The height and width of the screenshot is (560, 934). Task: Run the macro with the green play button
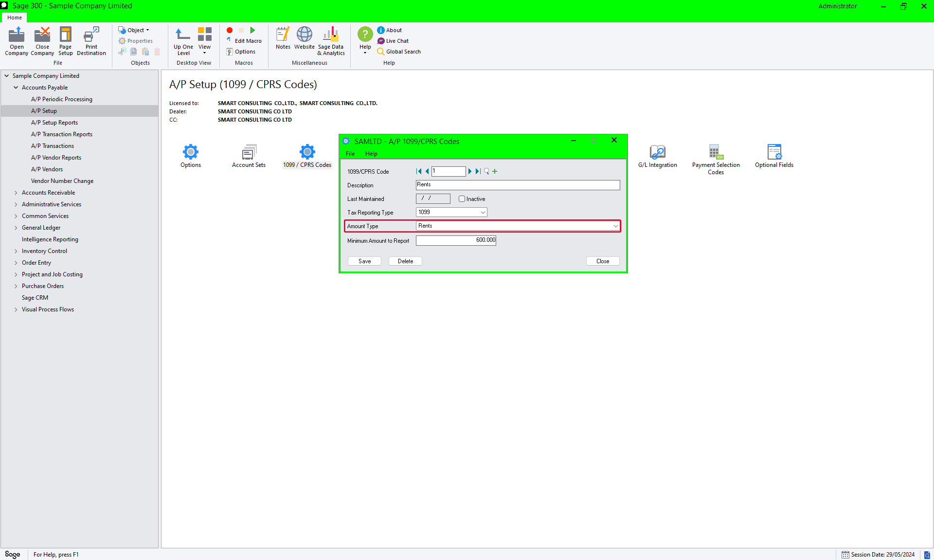point(252,30)
